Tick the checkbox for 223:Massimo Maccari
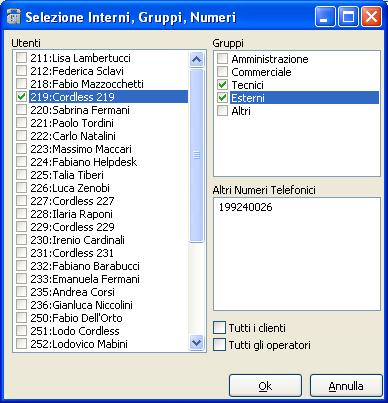 [21, 149]
